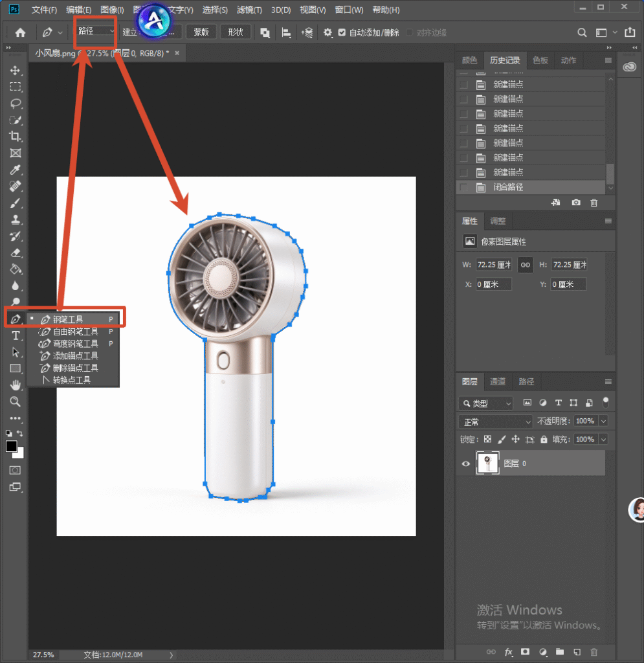Click the 图层 0 layer thumbnail

pos(487,463)
